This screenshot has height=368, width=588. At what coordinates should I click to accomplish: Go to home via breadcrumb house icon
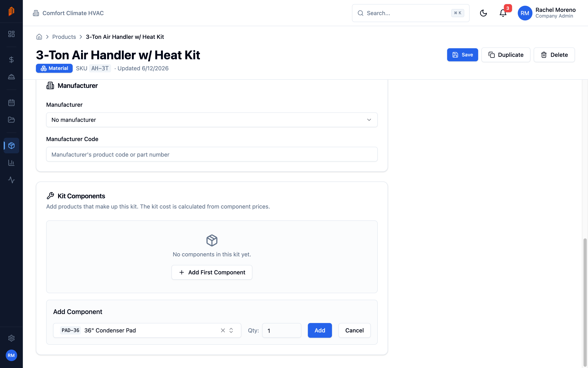click(39, 37)
